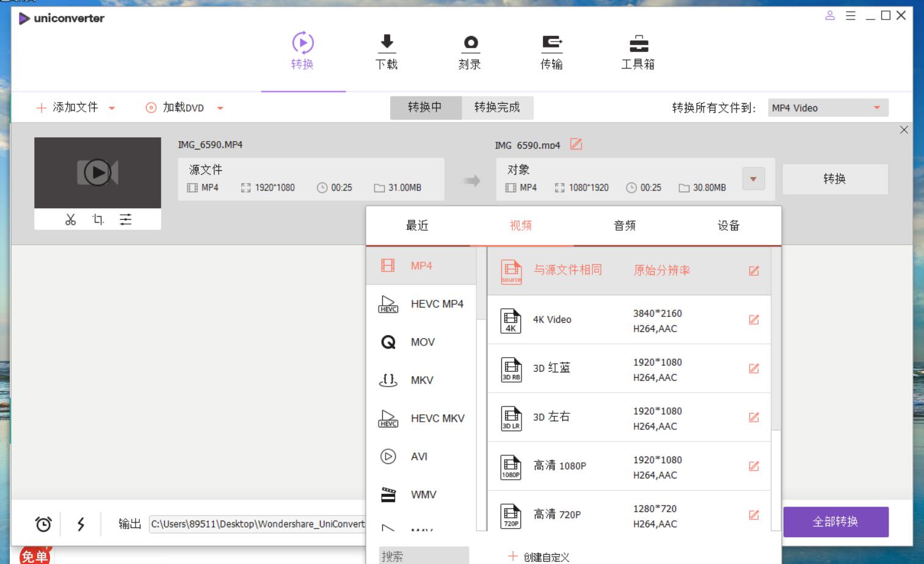
Task: Collapse the target format dropdown arrow
Action: pos(753,179)
